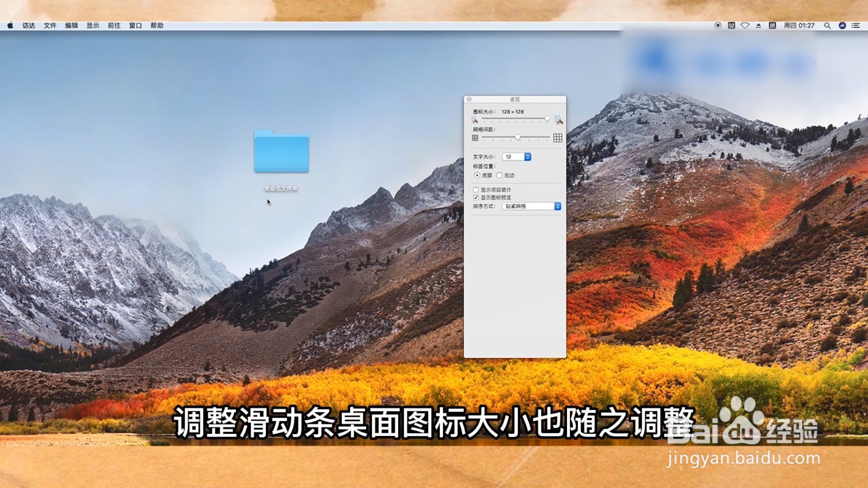Image resolution: width=868 pixels, height=488 pixels.
Task: Select the 底部 label position radio button
Action: coord(477,176)
